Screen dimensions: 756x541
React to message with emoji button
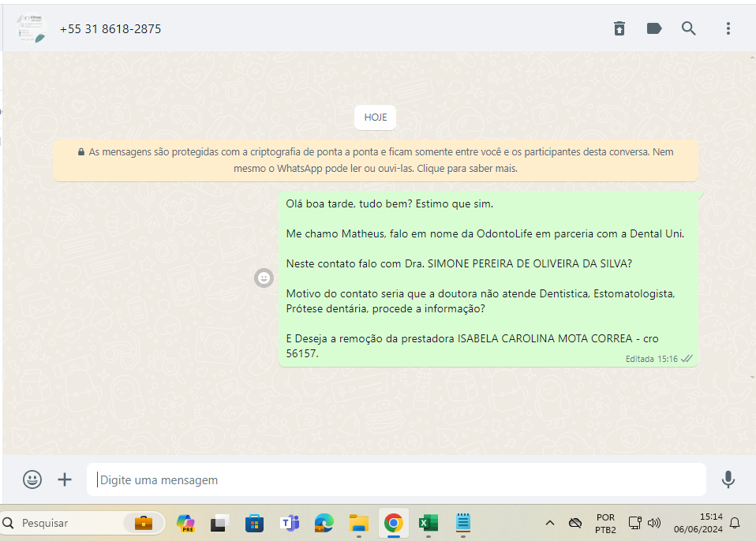pyautogui.click(x=264, y=278)
